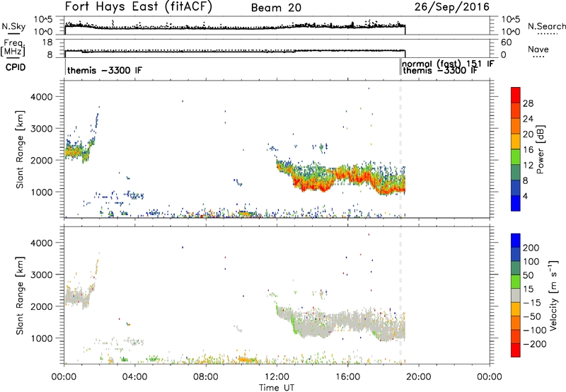Click the 'Nave' legend label
The height and width of the screenshot is (392, 566).
[x=538, y=50]
